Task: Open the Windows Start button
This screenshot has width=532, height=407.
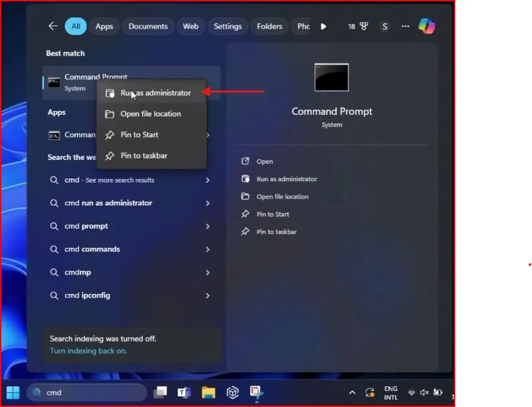Action: (x=13, y=393)
